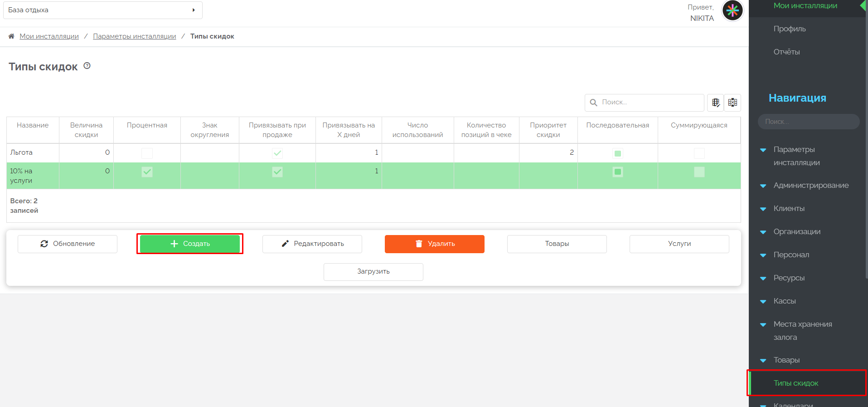Click the pencil icon on Редактировать
The width and height of the screenshot is (868, 407).
[x=285, y=244]
